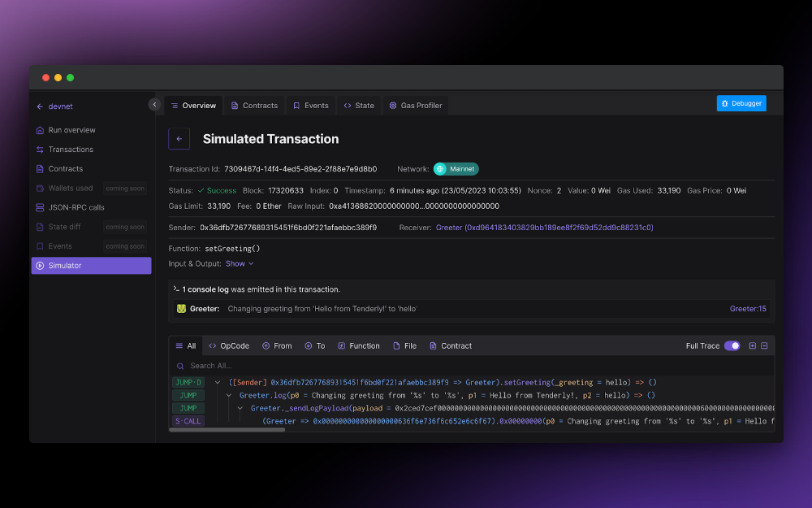Filter trace by OpCode
The width and height of the screenshot is (812, 508).
click(229, 345)
